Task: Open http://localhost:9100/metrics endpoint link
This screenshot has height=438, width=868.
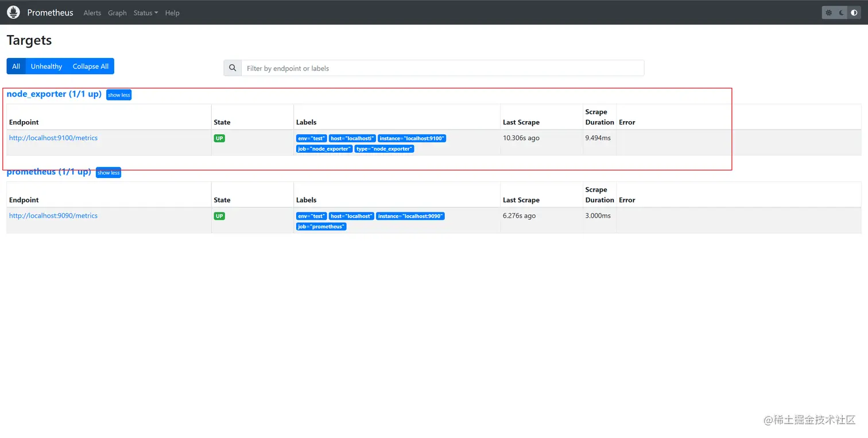Action: click(53, 138)
